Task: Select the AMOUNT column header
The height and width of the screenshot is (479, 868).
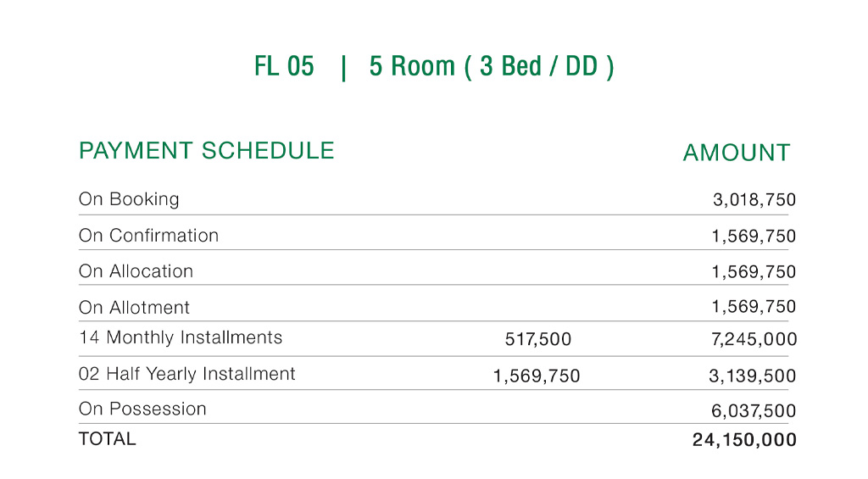Action: click(x=736, y=153)
